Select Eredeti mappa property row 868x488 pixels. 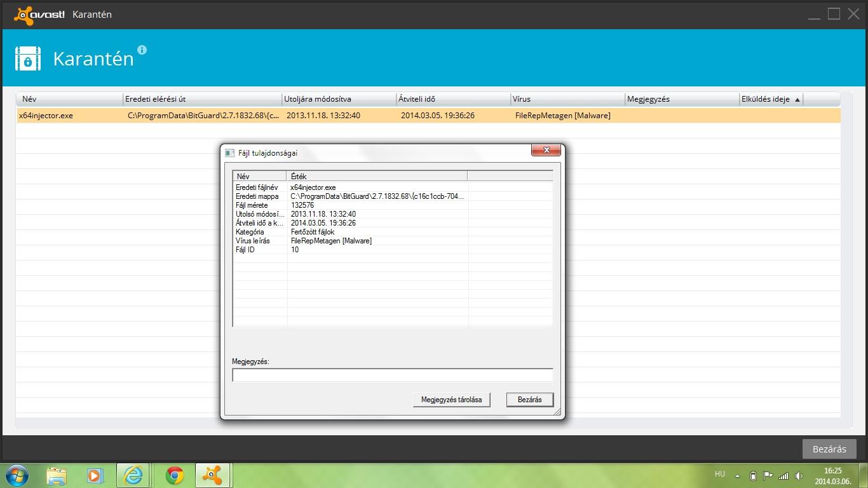[393, 196]
